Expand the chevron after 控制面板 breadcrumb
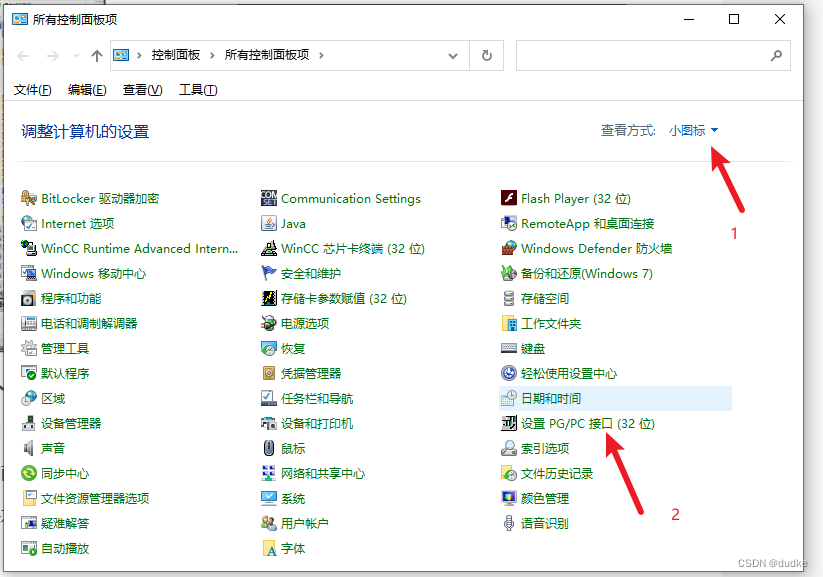The width and height of the screenshot is (823, 577). 212,56
